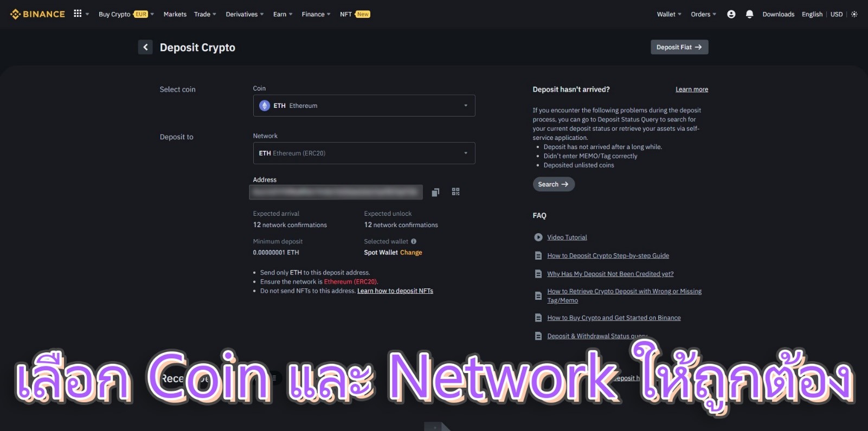The width and height of the screenshot is (868, 431).
Task: Click the Change link for the Spot Wallet
Action: click(411, 253)
